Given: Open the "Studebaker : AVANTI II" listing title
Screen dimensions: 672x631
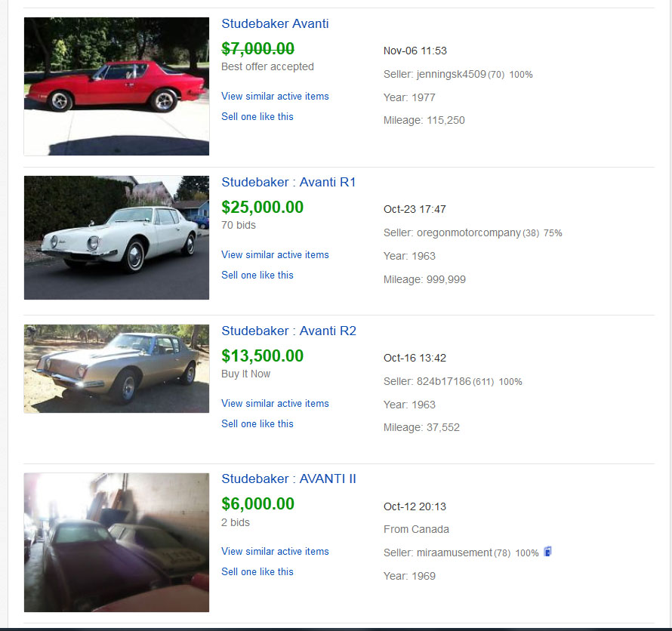Looking at the screenshot, I should tap(288, 479).
